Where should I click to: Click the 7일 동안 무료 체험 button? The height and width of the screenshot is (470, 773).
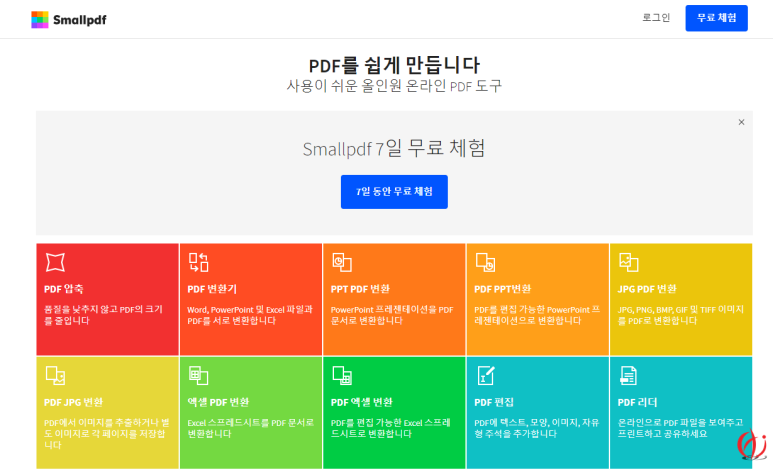pyautogui.click(x=394, y=191)
